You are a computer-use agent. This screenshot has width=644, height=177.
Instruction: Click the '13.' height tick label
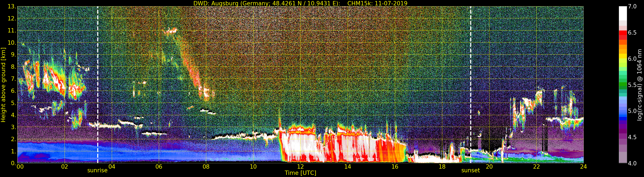pyautogui.click(x=12, y=6)
